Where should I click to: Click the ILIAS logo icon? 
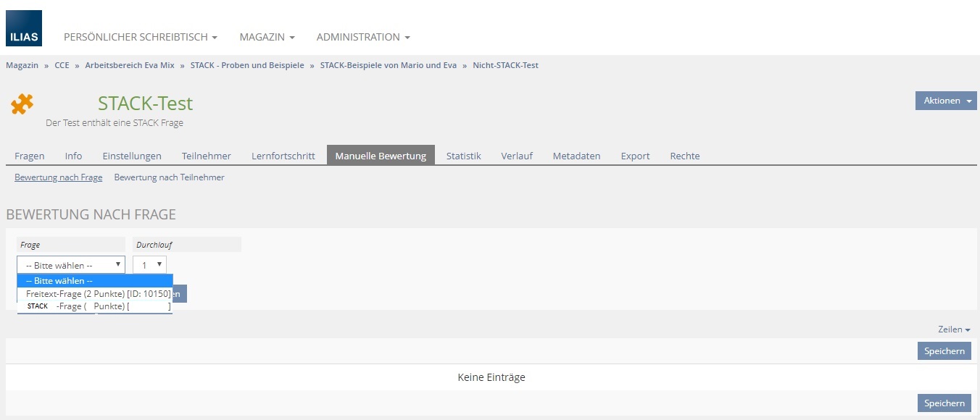coord(24,28)
